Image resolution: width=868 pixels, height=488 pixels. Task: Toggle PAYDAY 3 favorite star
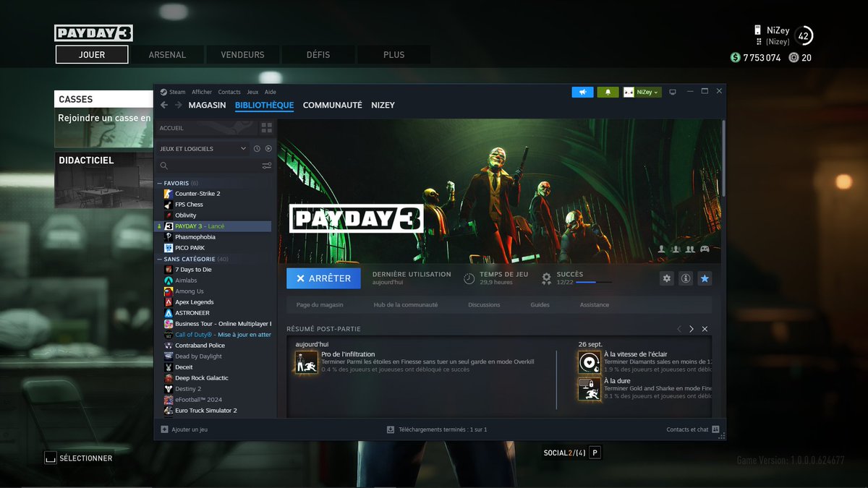coord(705,278)
